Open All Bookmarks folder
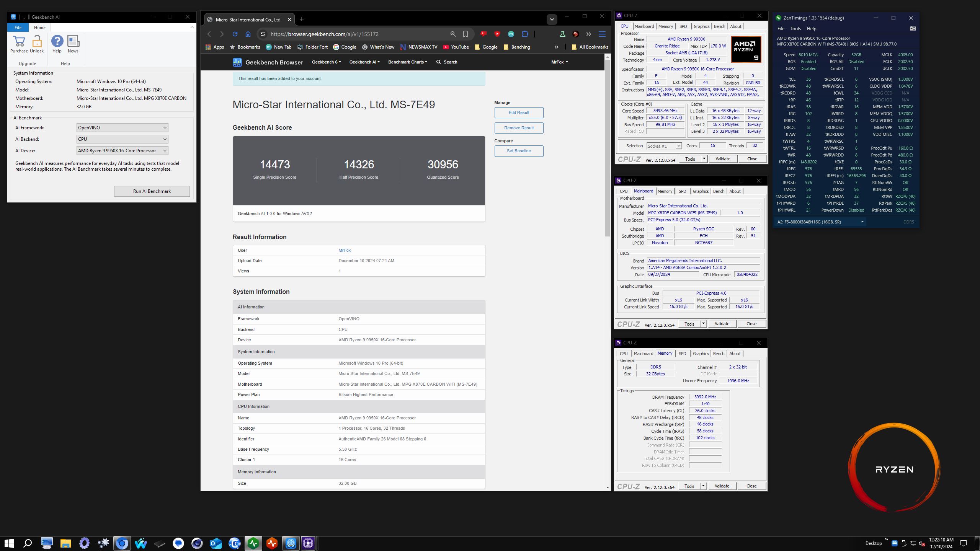 pos(590,47)
